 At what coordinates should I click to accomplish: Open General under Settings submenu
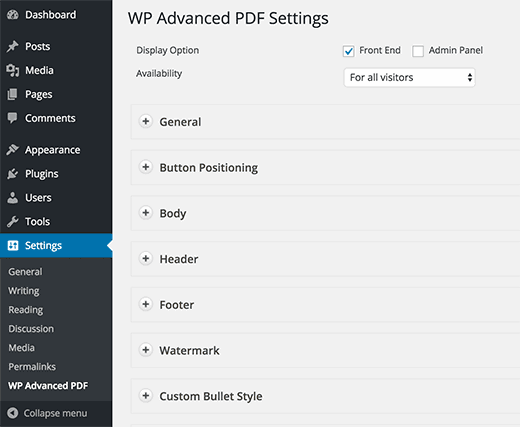click(x=25, y=272)
